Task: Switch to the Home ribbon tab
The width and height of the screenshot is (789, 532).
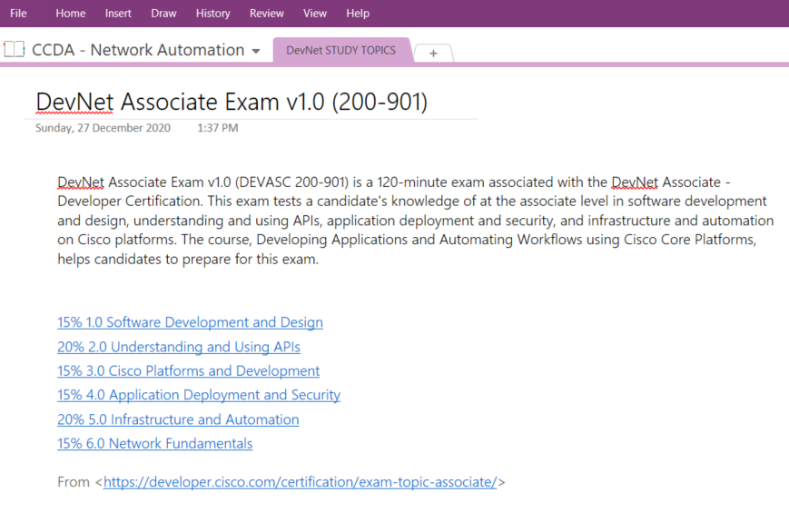Action: [71, 13]
